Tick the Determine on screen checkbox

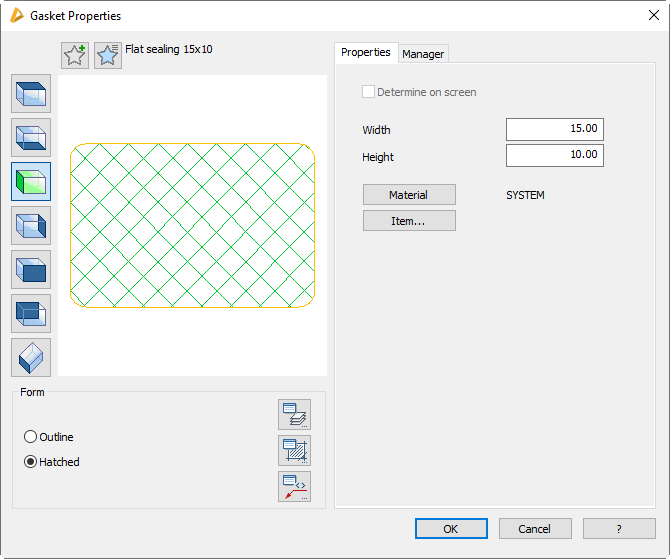[x=368, y=92]
